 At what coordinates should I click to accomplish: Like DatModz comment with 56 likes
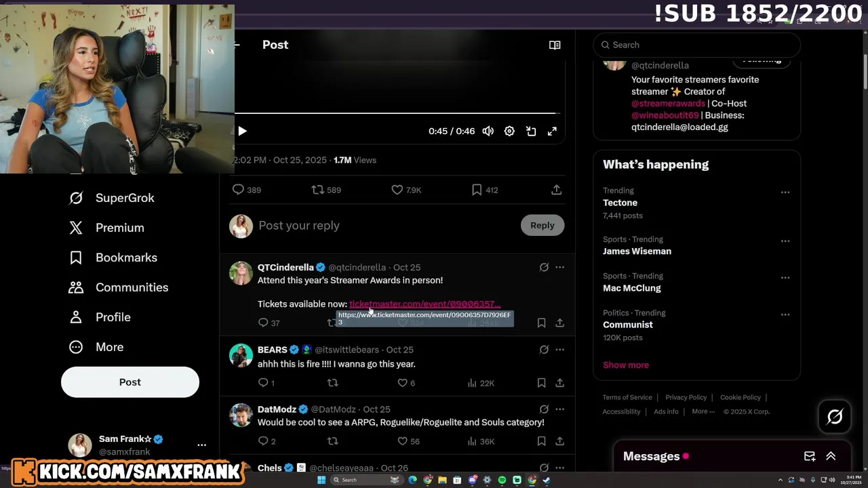pos(408,441)
